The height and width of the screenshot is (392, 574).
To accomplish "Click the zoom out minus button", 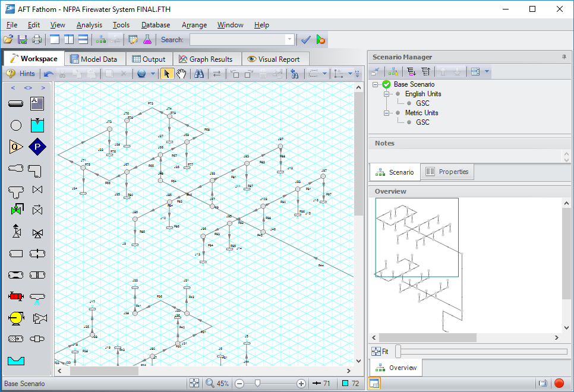I will [x=239, y=383].
